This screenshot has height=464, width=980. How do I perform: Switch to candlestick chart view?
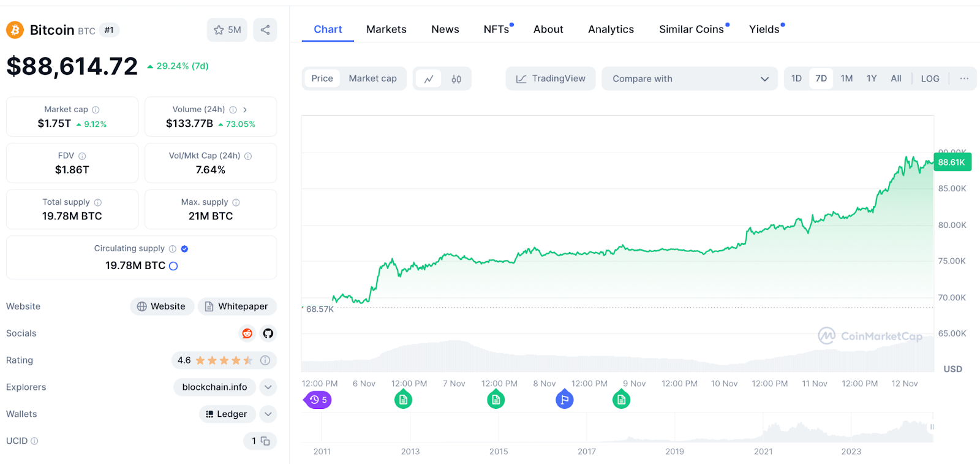coord(456,78)
